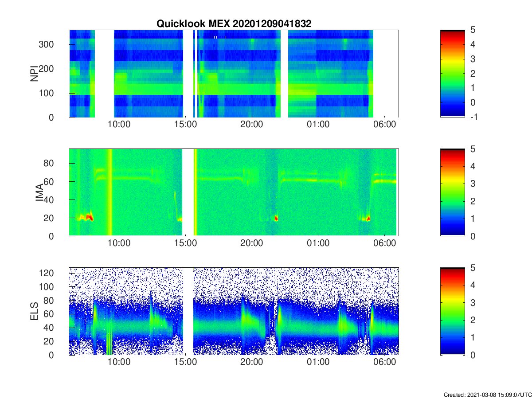Click the '5' label on IMA colorbar

click(473, 149)
